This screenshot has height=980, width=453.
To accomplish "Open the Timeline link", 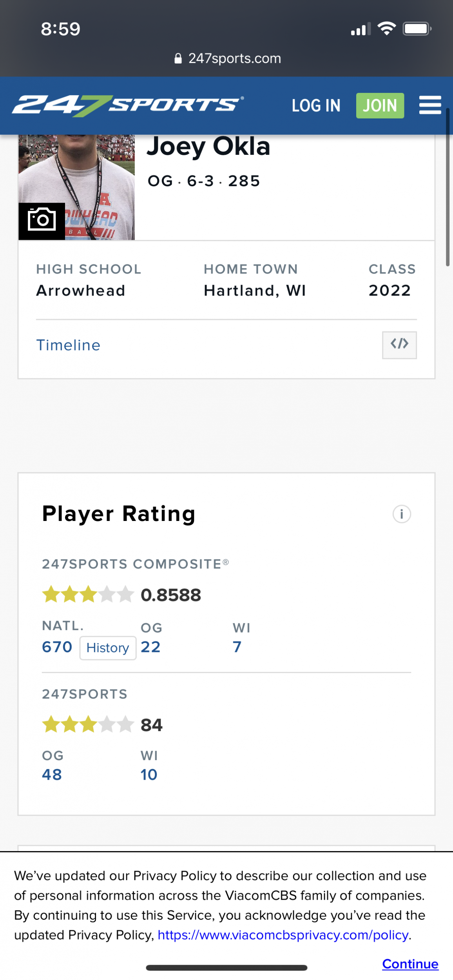I will click(x=68, y=345).
